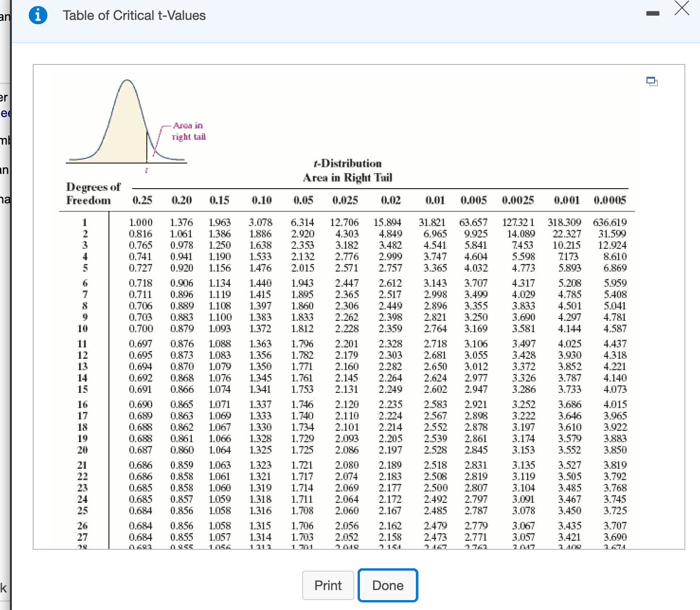Select critical value 1.812 for df 10
Viewport: 700px width, 610px height.
coord(302,328)
